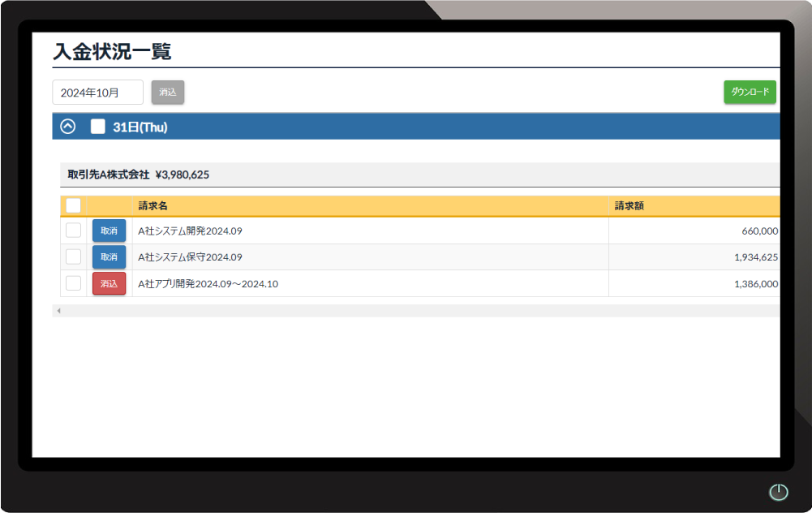This screenshot has height=513, width=812.
Task: Toggle the select-all checkbox in the table header
Action: (73, 206)
